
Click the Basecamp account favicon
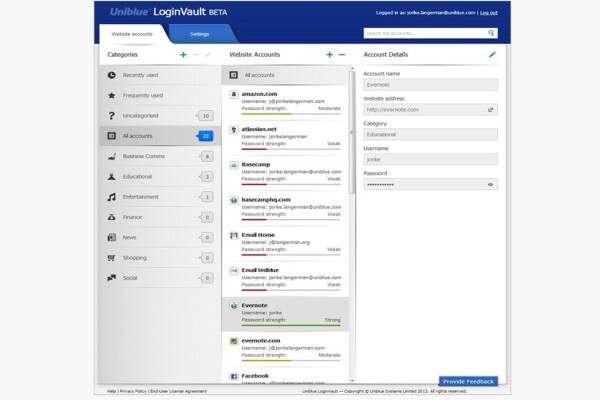point(233,165)
